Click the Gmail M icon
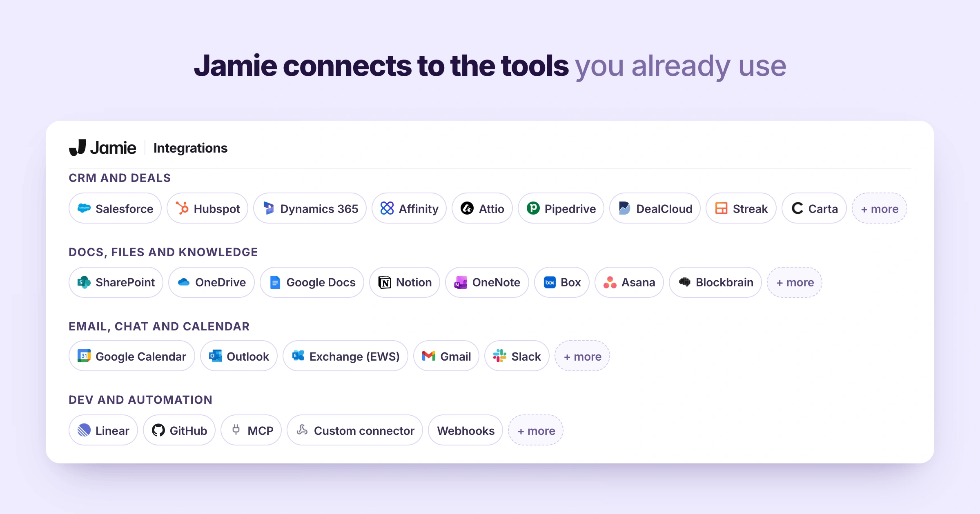 (429, 356)
